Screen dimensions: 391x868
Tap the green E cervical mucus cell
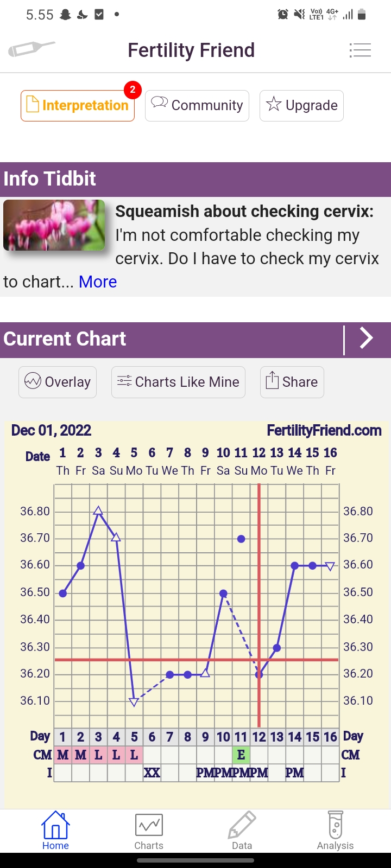pyautogui.click(x=241, y=755)
